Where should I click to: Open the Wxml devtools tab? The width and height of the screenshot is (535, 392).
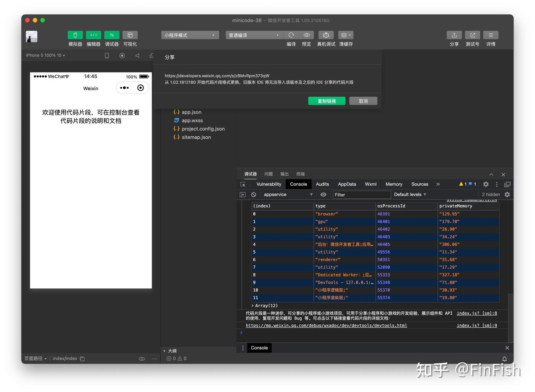[x=371, y=184]
